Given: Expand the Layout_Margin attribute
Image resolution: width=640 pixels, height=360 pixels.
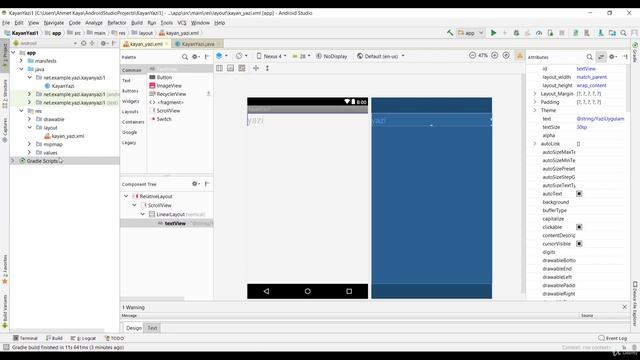Looking at the screenshot, I should click(535, 93).
